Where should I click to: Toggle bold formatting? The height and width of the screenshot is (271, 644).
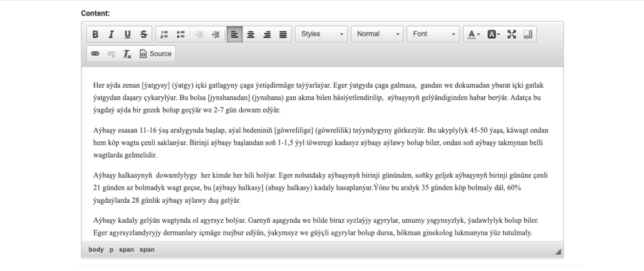tap(96, 34)
